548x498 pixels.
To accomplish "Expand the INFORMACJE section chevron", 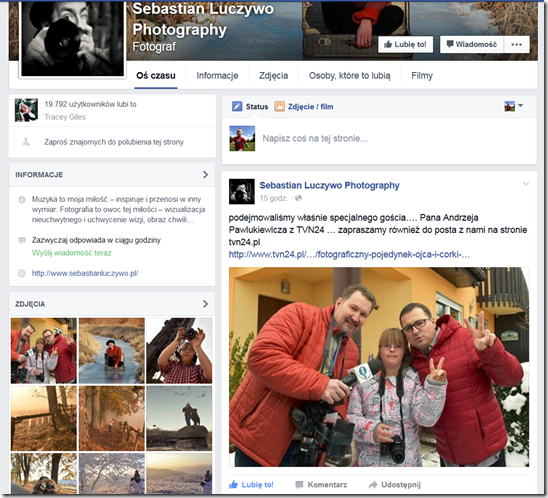I will tap(206, 174).
